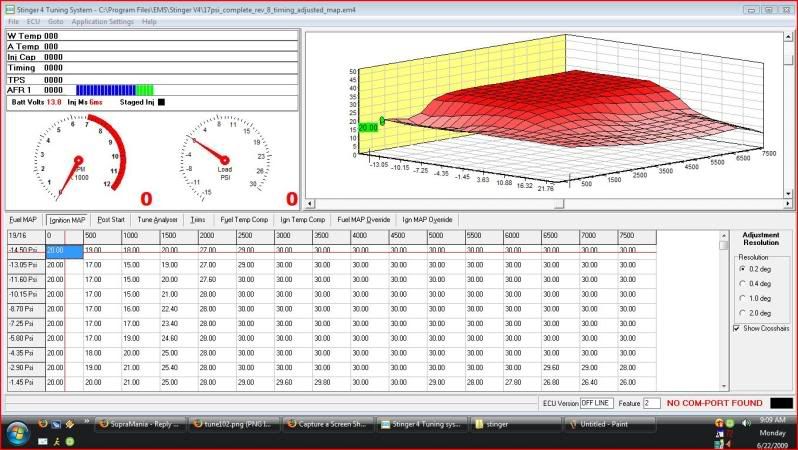Click the W Temp readout row

click(152, 36)
